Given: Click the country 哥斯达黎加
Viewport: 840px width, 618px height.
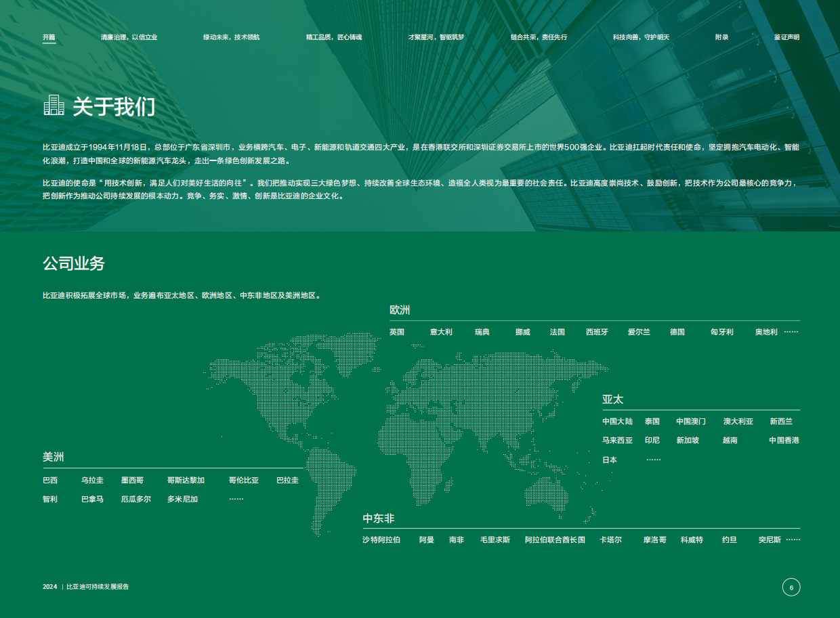Looking at the screenshot, I should (x=186, y=480).
